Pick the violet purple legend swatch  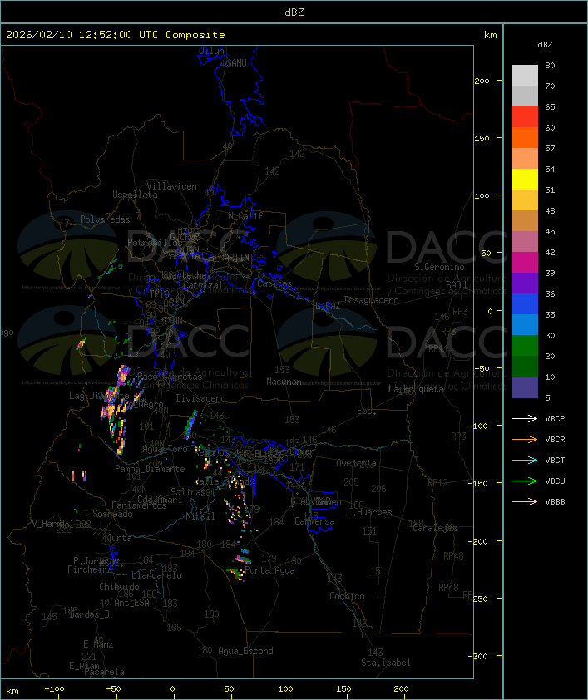(x=525, y=283)
